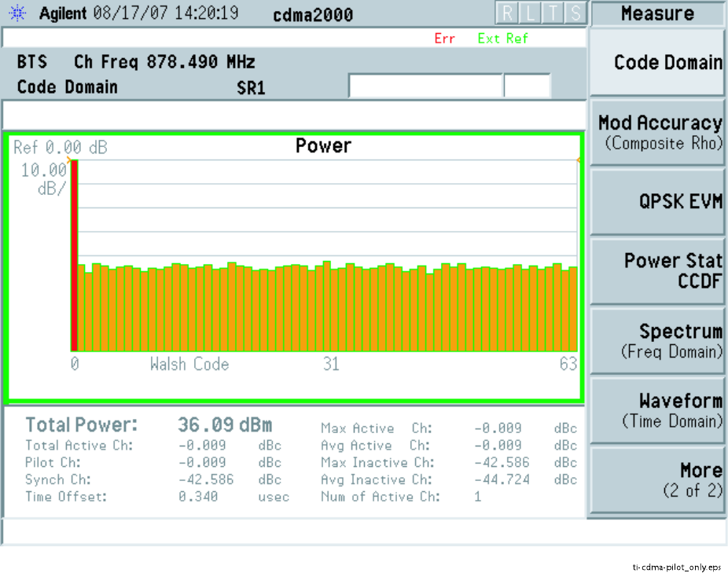Viewport: 728px width, 573px height.
Task: Click the Walsh Code axis label
Action: [x=189, y=364]
